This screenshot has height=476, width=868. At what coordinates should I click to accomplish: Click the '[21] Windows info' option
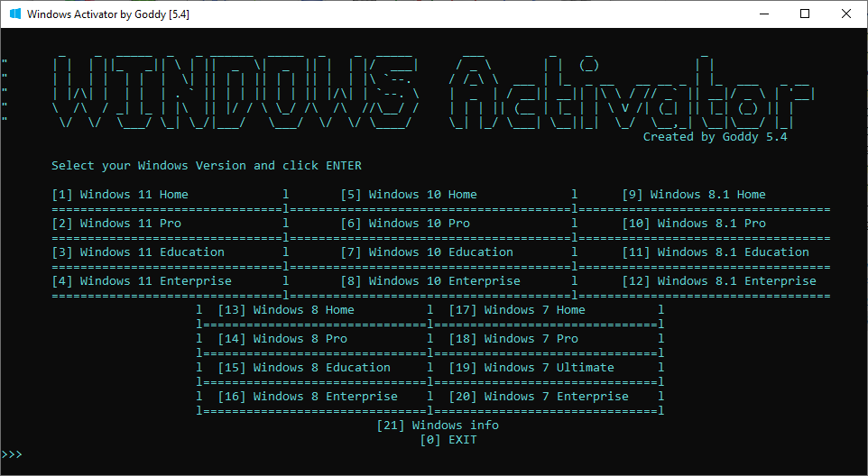[438, 426]
